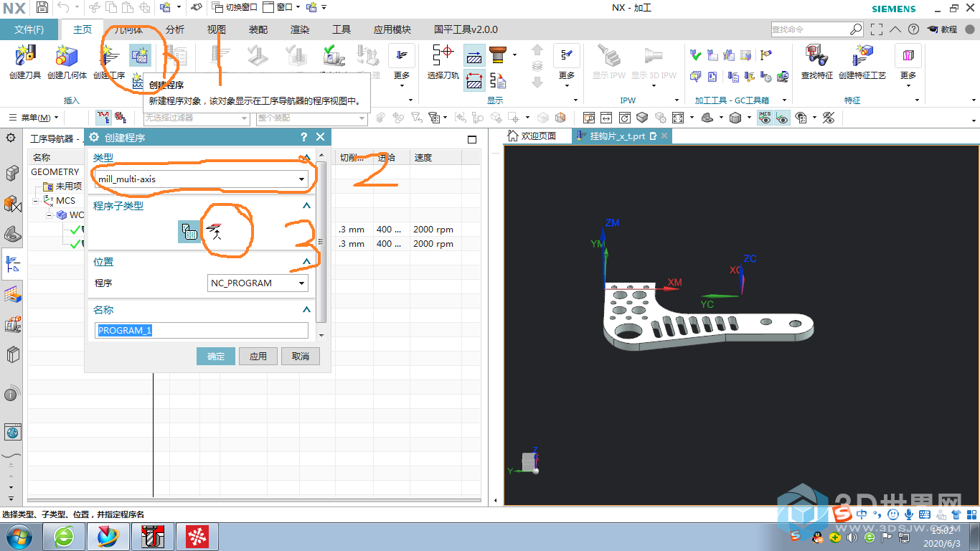The height and width of the screenshot is (551, 980).
Task: Click the Machine Tool Navigator sidebar icon
Action: coord(11,325)
